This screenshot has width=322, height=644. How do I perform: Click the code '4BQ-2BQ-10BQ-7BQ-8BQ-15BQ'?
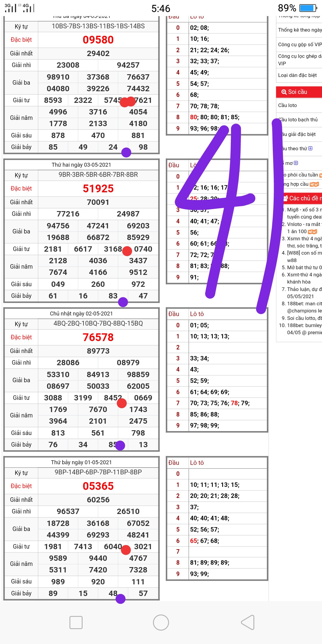pos(98,323)
